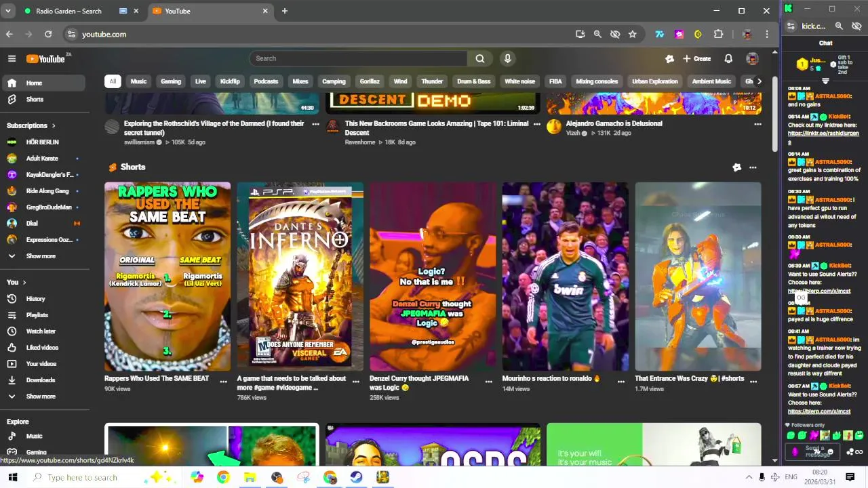Viewport: 868px width, 488px height.
Task: Click the search magnifier button in YouTube
Action: (x=480, y=58)
